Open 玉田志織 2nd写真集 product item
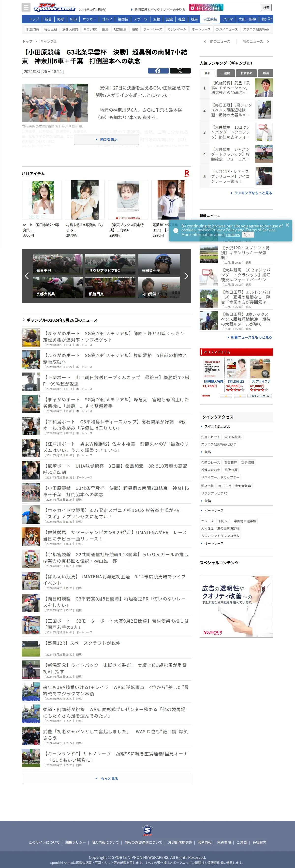 coord(41,209)
